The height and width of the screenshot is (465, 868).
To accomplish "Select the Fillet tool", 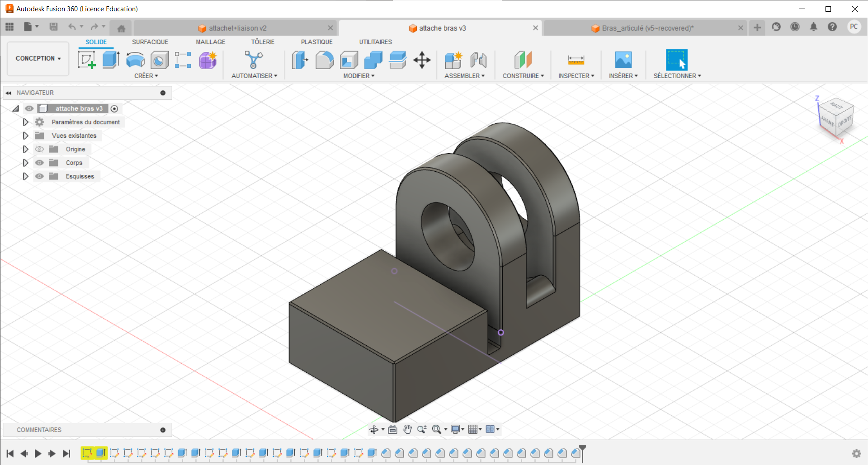I will (324, 60).
